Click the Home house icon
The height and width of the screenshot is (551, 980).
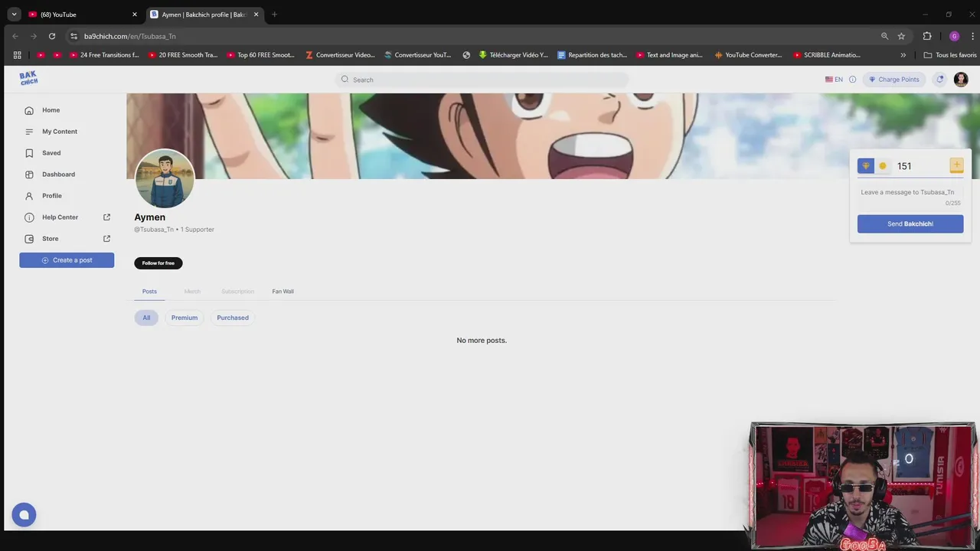pos(29,110)
